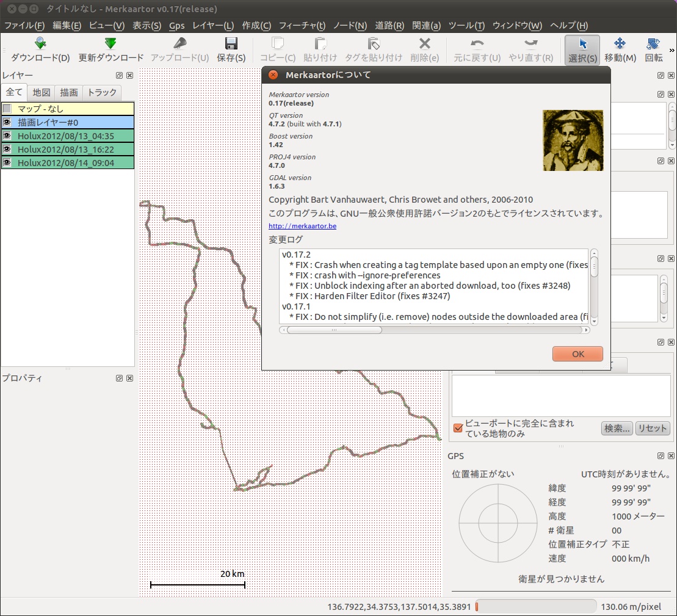Close the プロパティ panel
677x616 pixels.
pyautogui.click(x=129, y=378)
